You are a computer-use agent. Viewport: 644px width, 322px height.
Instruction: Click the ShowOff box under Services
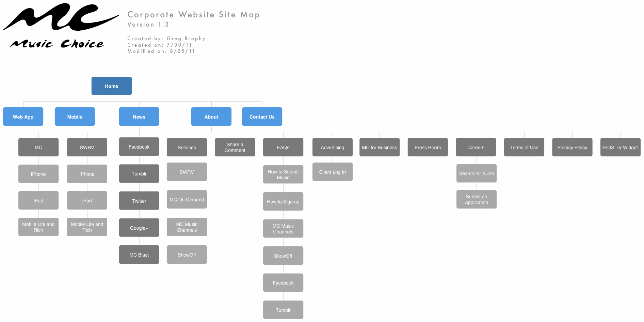tap(187, 255)
